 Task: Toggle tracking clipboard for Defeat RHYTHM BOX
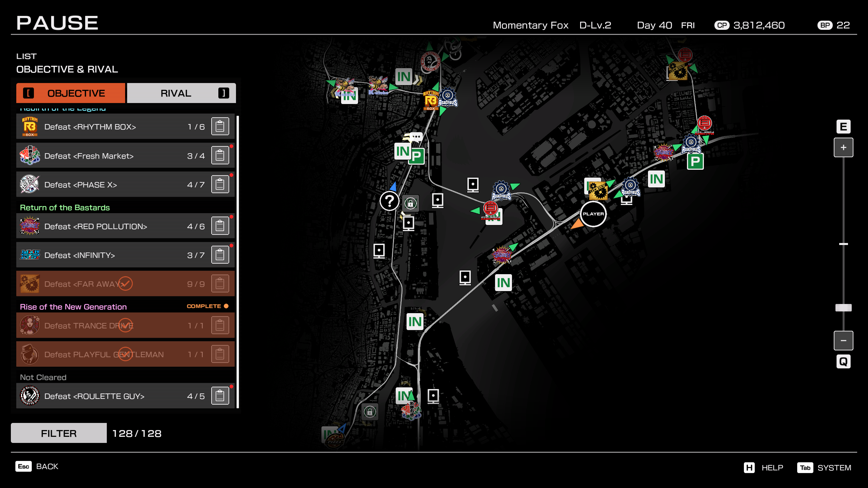click(220, 126)
